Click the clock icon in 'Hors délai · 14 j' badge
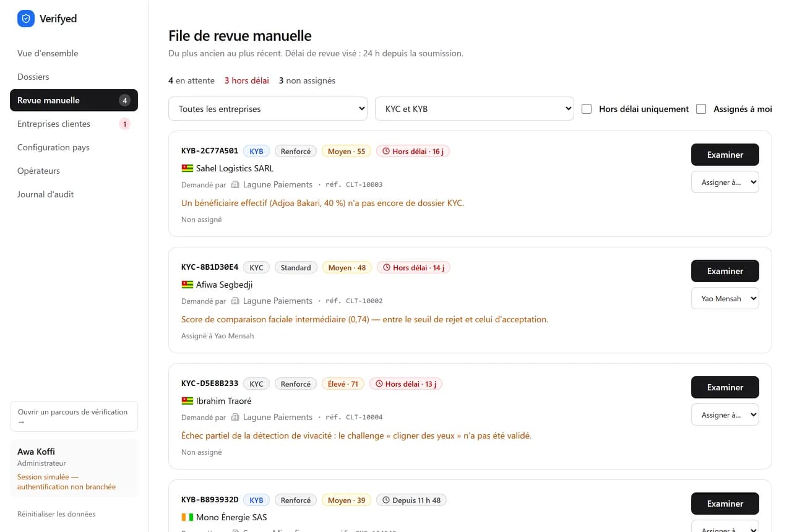 pos(387,268)
